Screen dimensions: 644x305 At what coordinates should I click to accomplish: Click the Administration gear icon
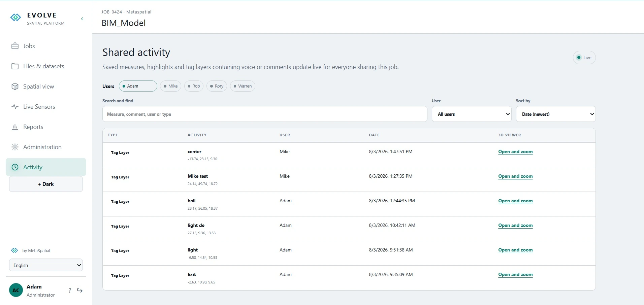pyautogui.click(x=15, y=147)
